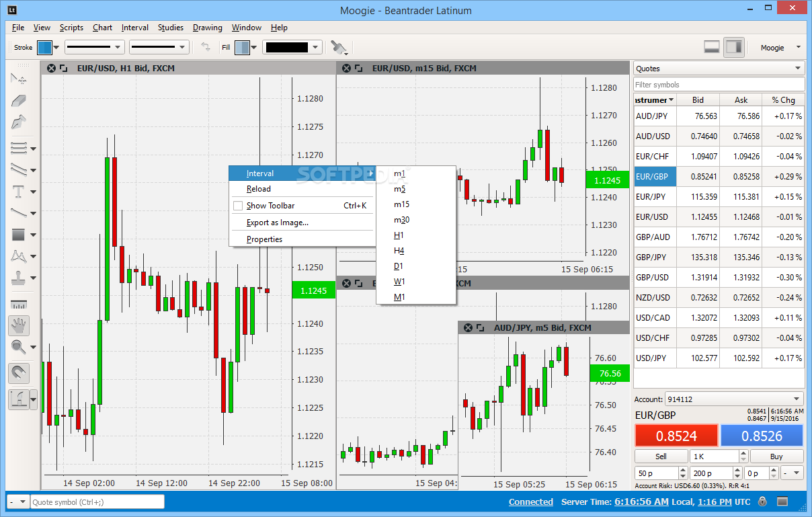Activate the hand pan tool
This screenshot has width=812, height=517.
point(18,326)
